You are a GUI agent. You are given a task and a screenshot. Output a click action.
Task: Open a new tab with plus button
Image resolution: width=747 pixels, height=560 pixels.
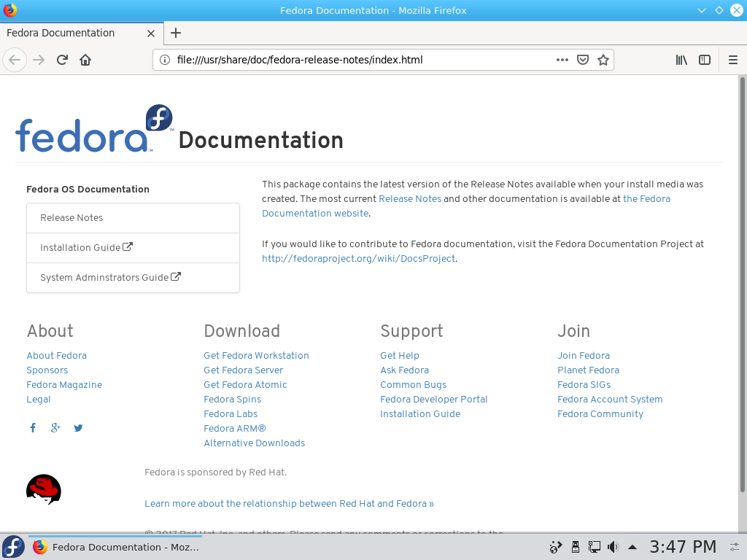click(x=176, y=33)
